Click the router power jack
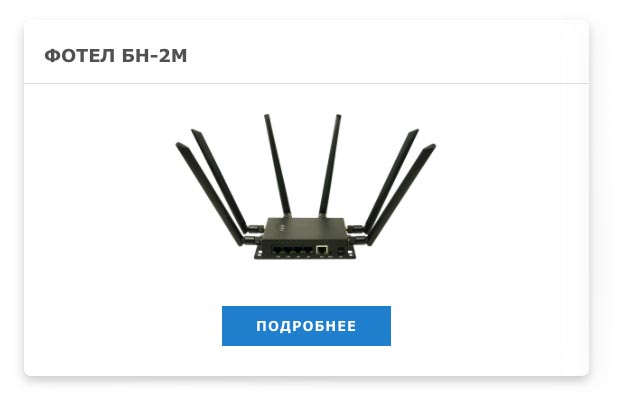This screenshot has height=413, width=619. [340, 250]
